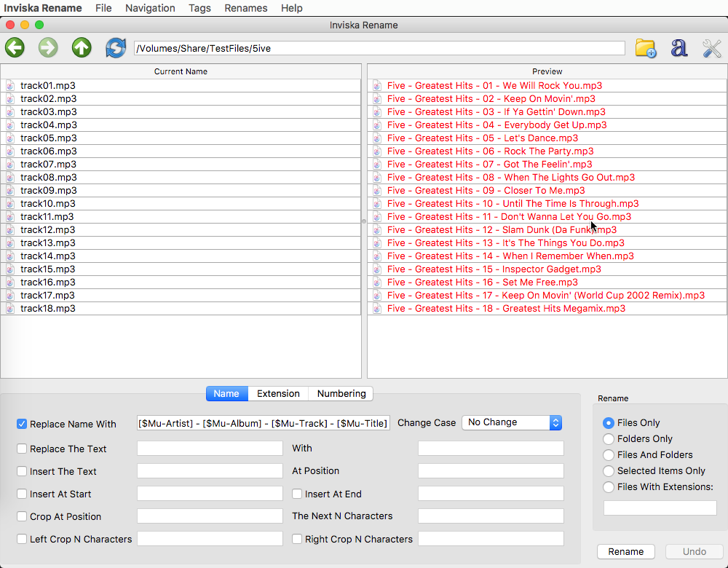Select the '09 - Closer To Me.mp3' preview row

point(547,190)
